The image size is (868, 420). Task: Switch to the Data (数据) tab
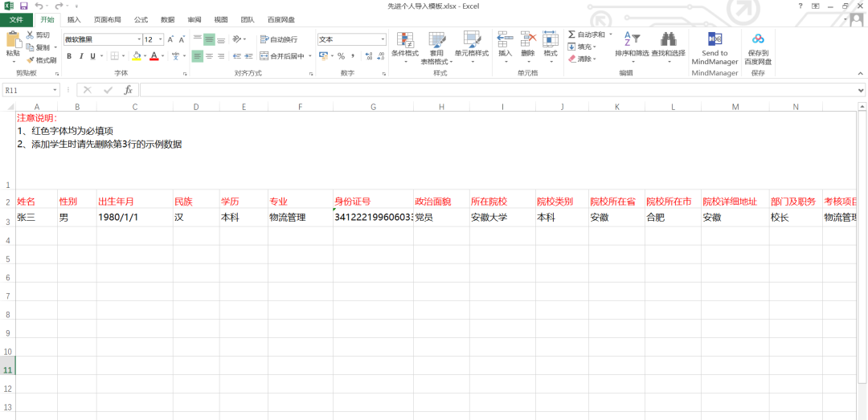click(x=167, y=19)
